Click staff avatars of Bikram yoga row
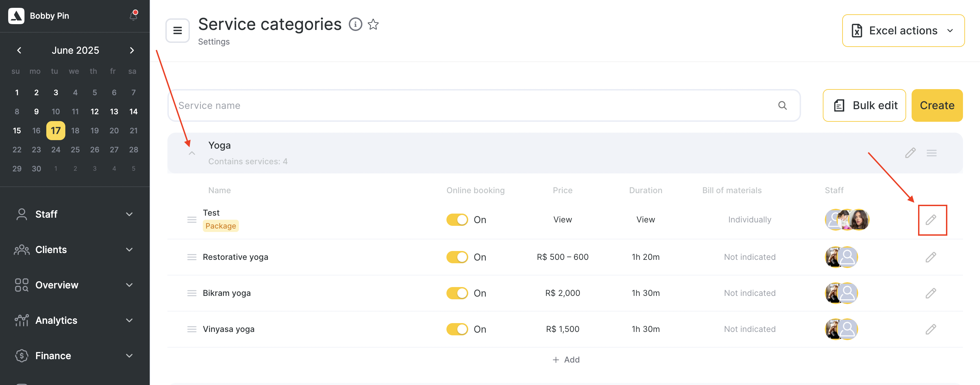The image size is (980, 385). 841,293
